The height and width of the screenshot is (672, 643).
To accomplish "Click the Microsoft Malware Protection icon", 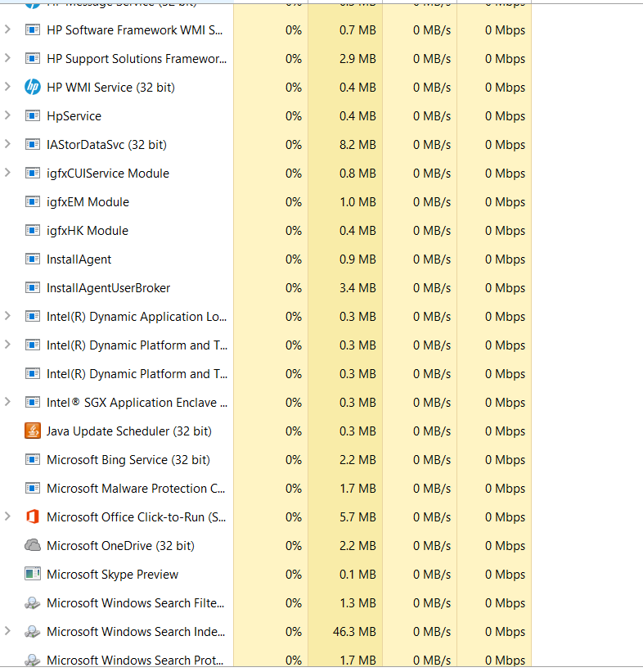I will point(33,489).
